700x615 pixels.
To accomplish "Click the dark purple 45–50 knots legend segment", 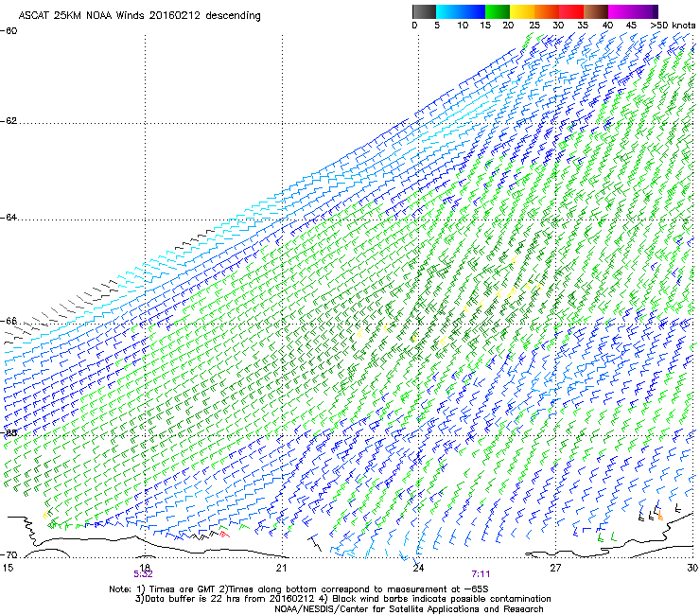I will point(645,11).
